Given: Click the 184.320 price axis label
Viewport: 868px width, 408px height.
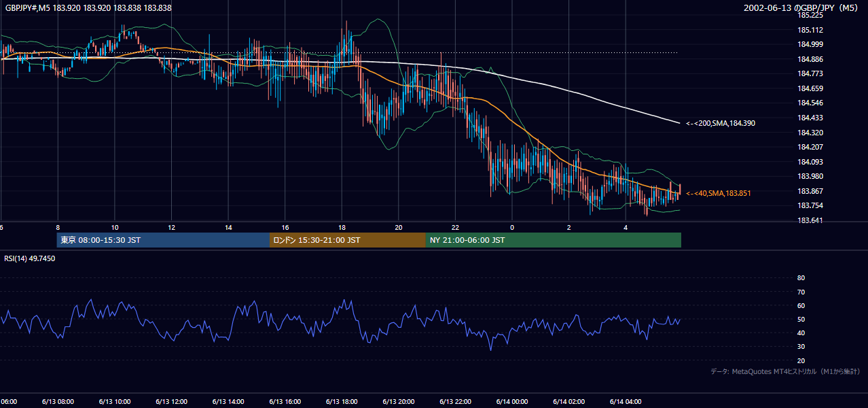Looking at the screenshot, I should pyautogui.click(x=810, y=133).
